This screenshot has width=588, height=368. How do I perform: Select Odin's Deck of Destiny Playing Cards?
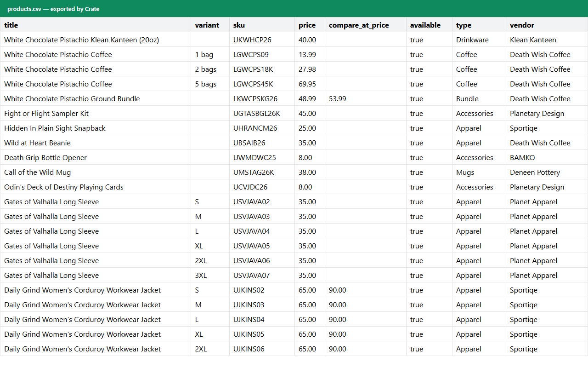[96, 187]
